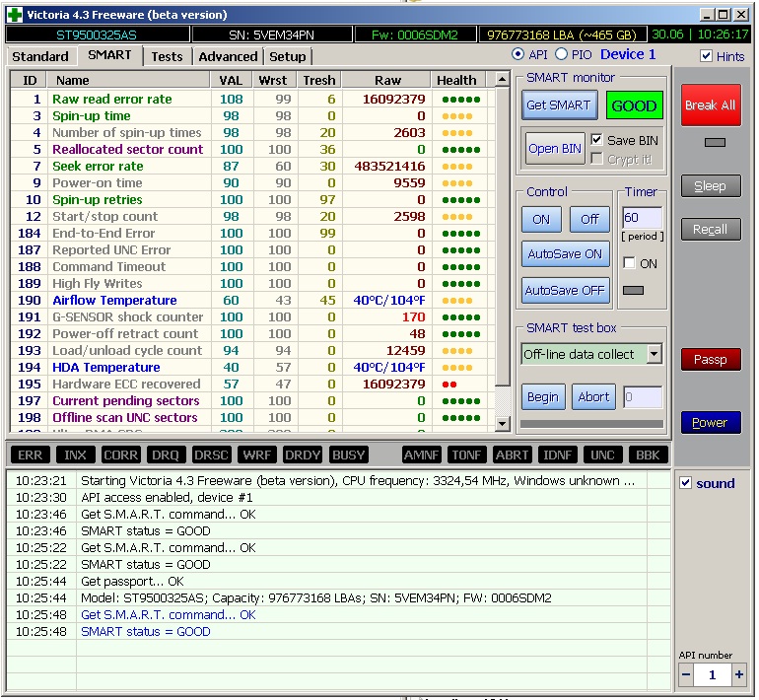Image resolution: width=759 pixels, height=700 pixels.
Task: Click health dots for Hardware ECC recovered
Action: 449,385
